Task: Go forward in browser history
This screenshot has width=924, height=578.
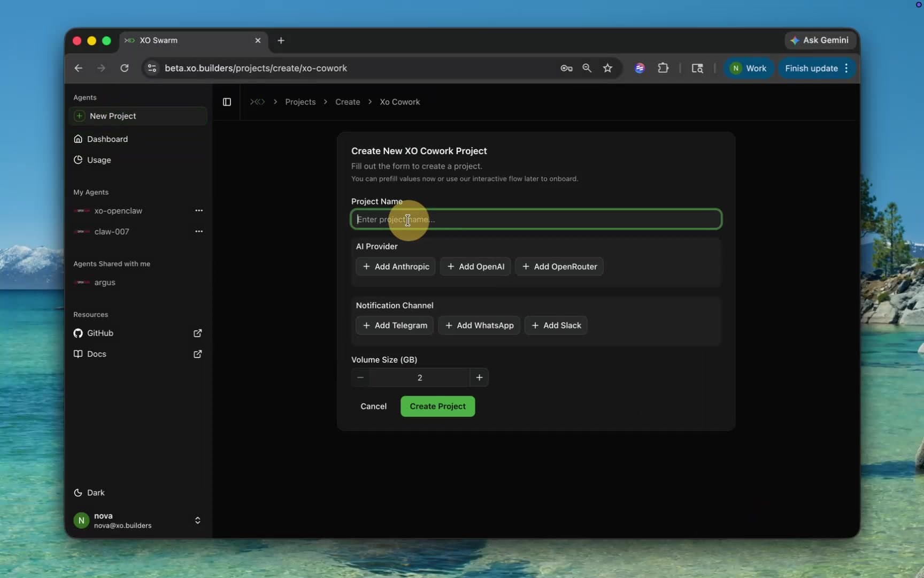Action: (x=101, y=69)
